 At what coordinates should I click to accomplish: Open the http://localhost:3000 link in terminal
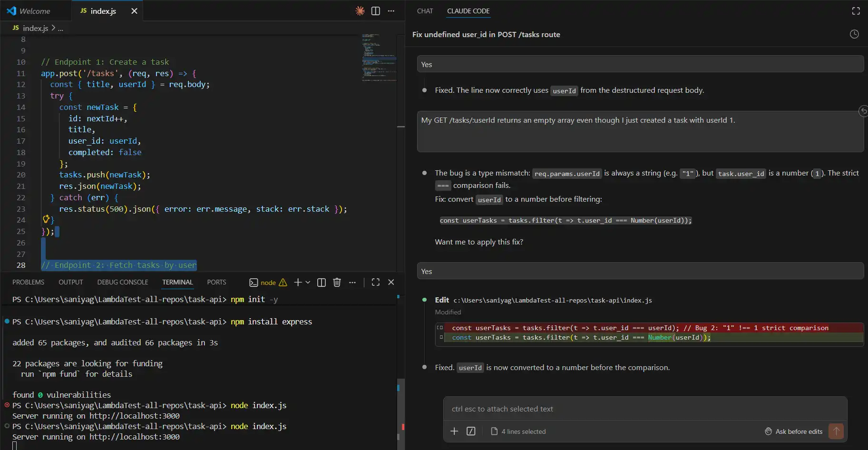pos(135,437)
